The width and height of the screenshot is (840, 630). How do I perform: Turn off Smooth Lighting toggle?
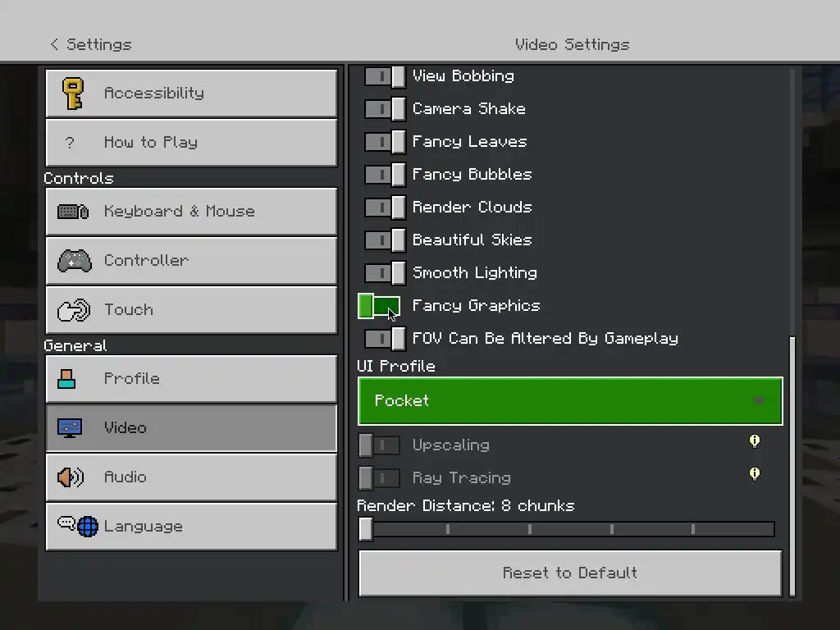385,273
